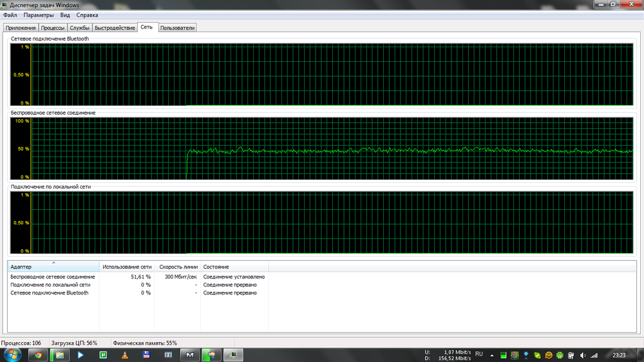This screenshot has height=362, width=644.
Task: Open Google Chrome from the taskbar
Action: click(38, 355)
